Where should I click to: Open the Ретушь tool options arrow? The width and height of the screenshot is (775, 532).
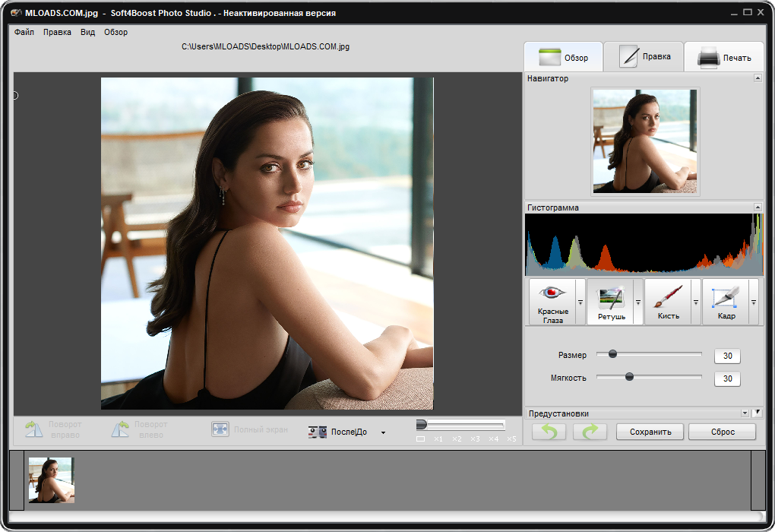click(x=638, y=302)
